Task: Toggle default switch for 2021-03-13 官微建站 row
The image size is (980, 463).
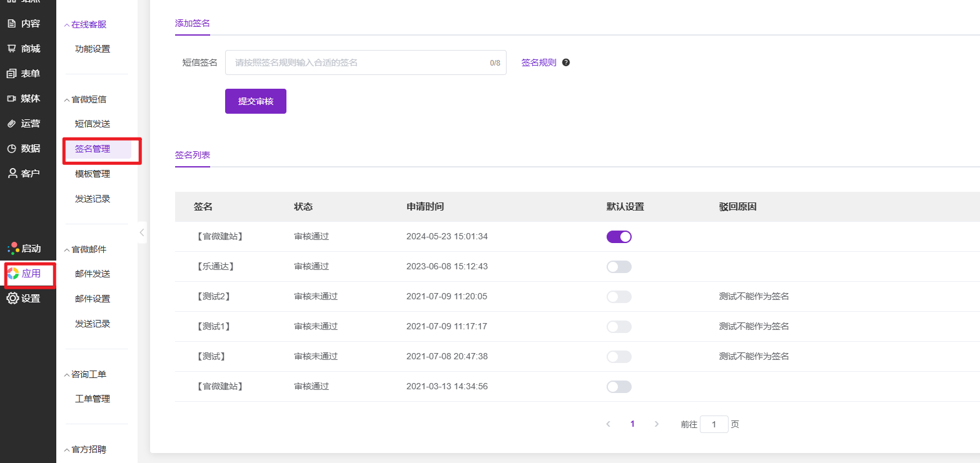Action: pyautogui.click(x=619, y=387)
